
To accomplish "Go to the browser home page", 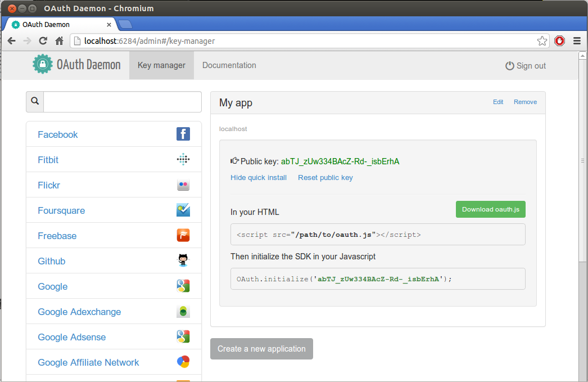I will [59, 41].
